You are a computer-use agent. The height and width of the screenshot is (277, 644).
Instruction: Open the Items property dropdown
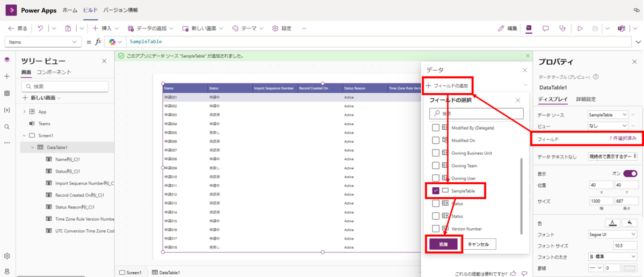pos(42,42)
